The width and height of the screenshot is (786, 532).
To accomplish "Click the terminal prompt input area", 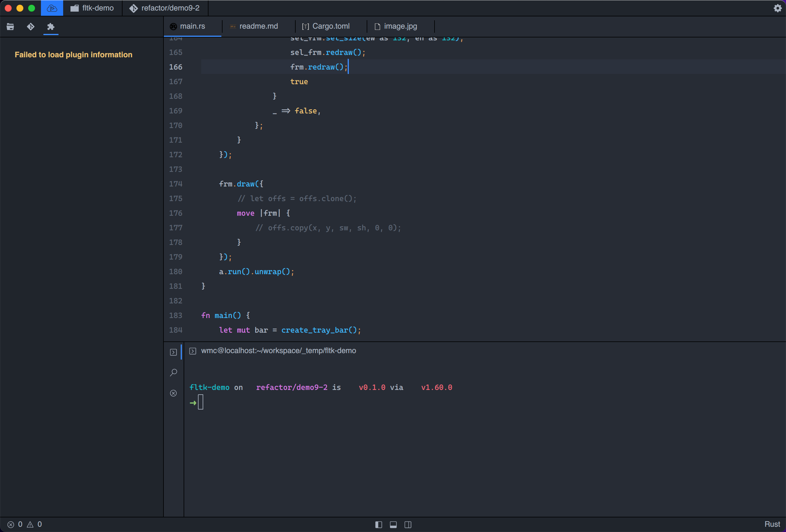I will pos(201,402).
